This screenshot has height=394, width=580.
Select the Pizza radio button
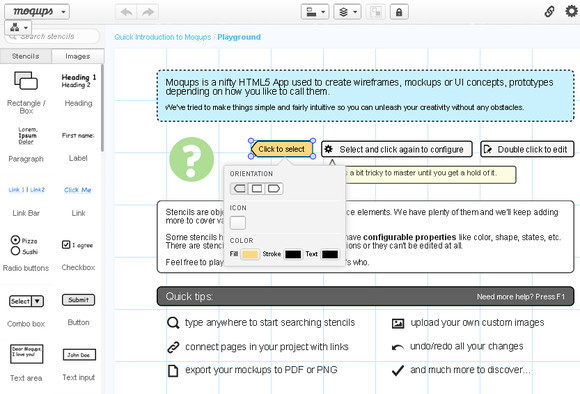pos(15,240)
